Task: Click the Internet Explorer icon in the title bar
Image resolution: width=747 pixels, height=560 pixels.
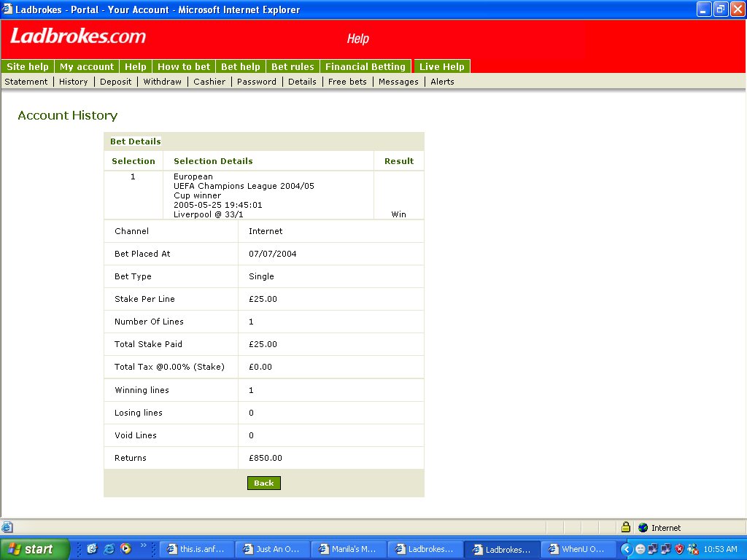Action: point(7,9)
